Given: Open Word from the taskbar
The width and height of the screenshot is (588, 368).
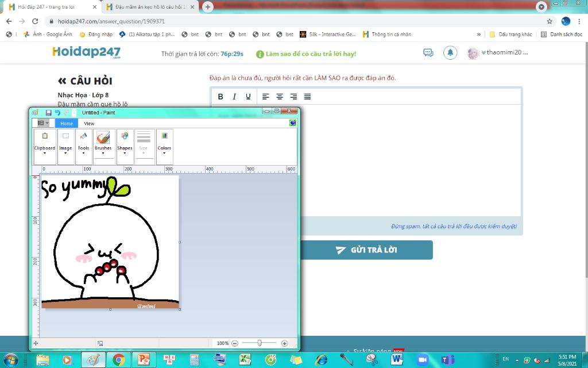Looking at the screenshot, I should tap(397, 360).
